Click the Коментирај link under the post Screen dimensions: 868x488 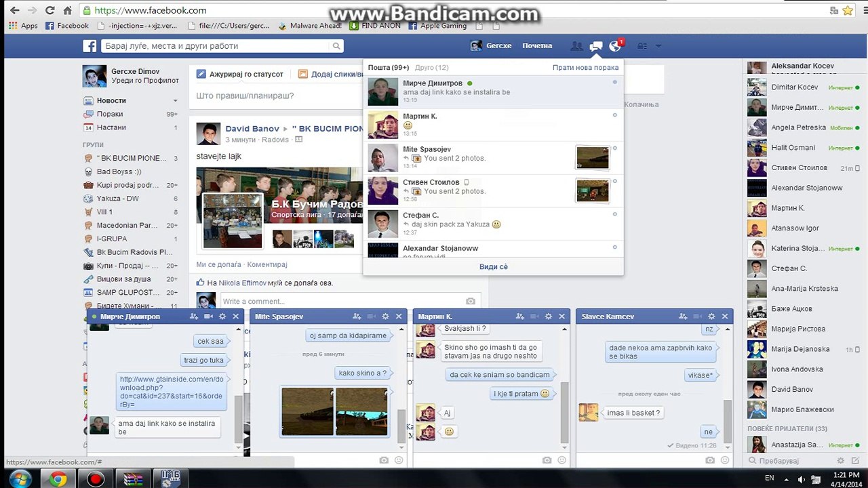267,264
